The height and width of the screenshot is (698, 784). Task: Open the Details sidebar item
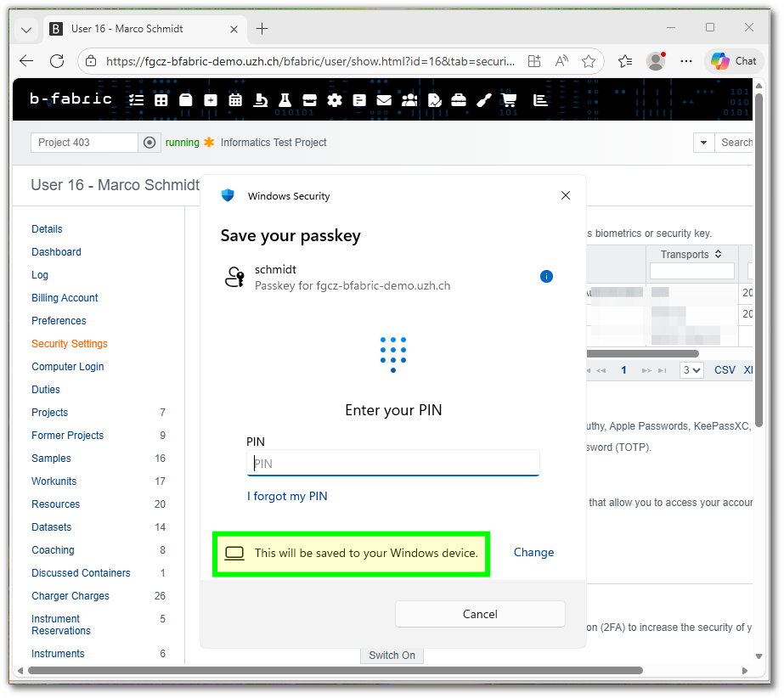click(x=47, y=229)
